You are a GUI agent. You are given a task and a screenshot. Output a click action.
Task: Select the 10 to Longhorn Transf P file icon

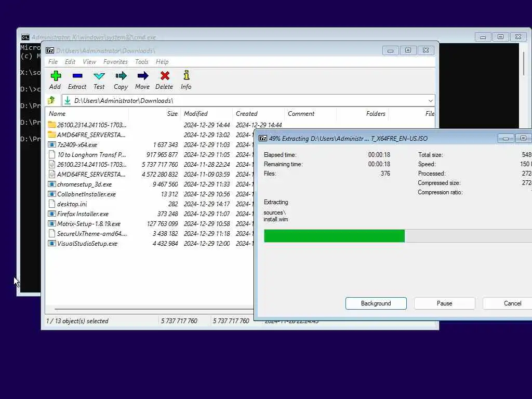coord(51,154)
